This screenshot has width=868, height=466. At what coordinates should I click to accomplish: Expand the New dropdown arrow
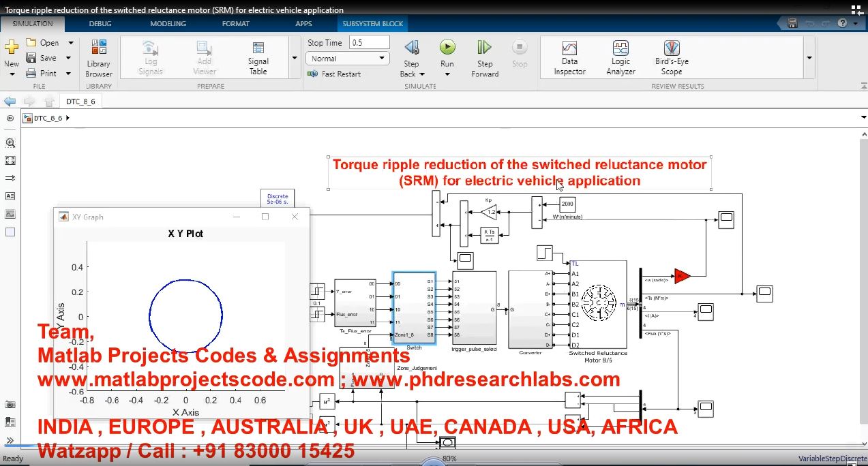(x=12, y=74)
